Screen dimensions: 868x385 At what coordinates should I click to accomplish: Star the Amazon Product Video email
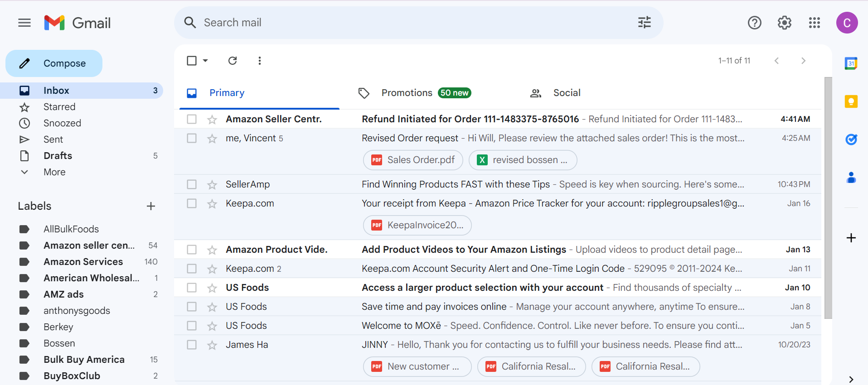click(x=212, y=250)
